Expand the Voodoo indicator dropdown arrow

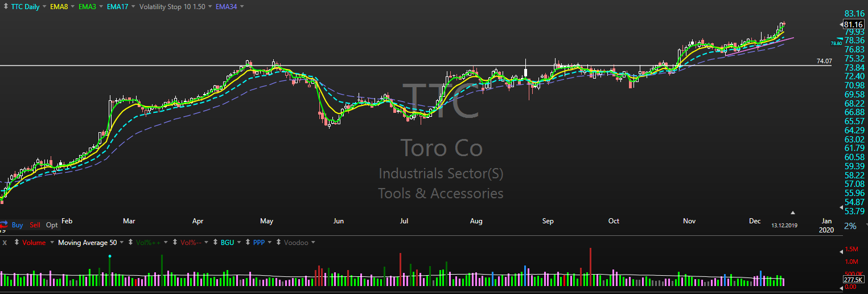pyautogui.click(x=314, y=243)
